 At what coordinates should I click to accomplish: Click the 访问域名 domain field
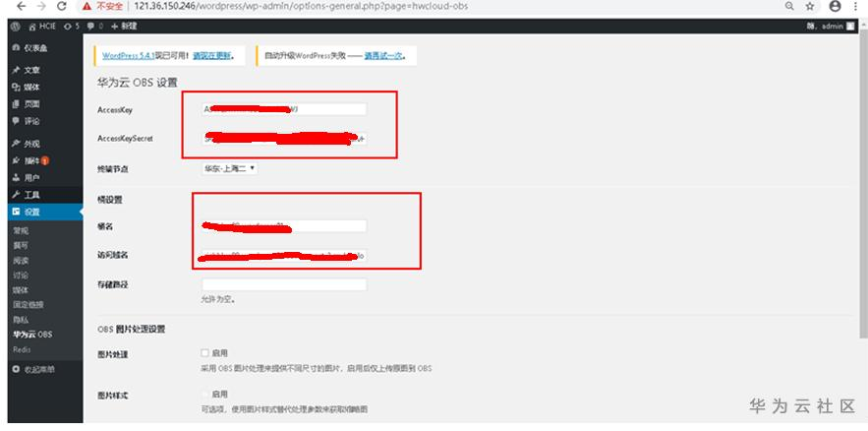[x=284, y=256]
